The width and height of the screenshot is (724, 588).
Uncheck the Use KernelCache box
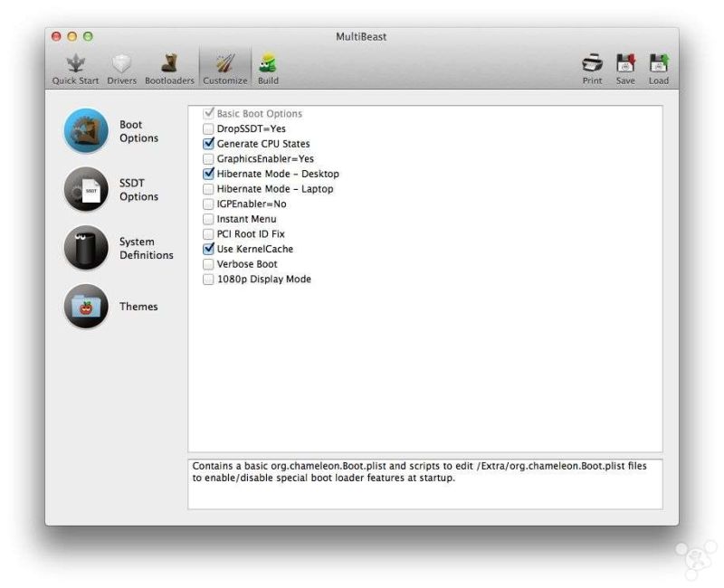[x=209, y=249]
